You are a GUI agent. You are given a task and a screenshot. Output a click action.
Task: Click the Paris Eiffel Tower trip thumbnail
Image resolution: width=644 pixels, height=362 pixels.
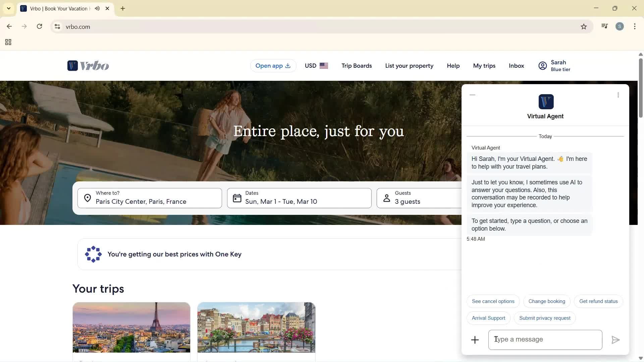coord(131,327)
